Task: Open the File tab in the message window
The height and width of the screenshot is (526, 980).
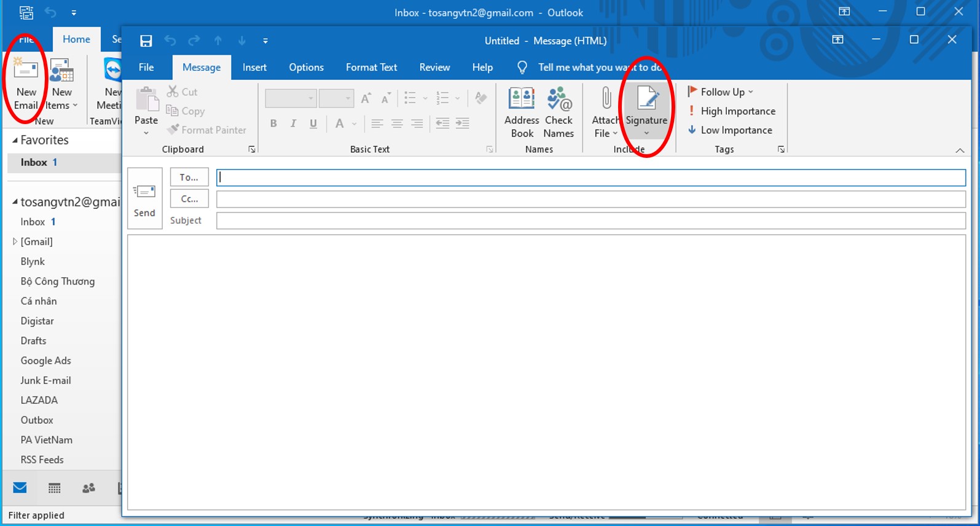Action: click(x=146, y=67)
